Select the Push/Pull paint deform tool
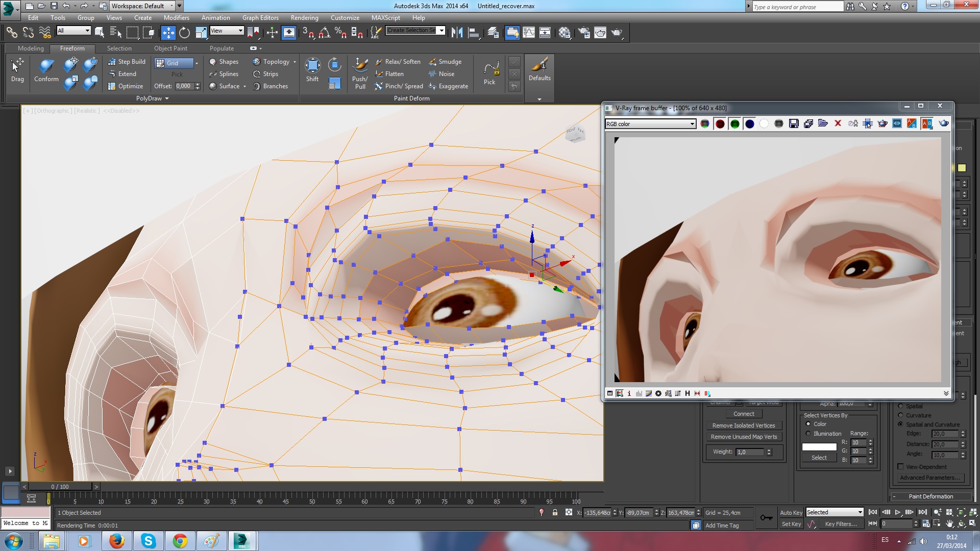 click(360, 65)
